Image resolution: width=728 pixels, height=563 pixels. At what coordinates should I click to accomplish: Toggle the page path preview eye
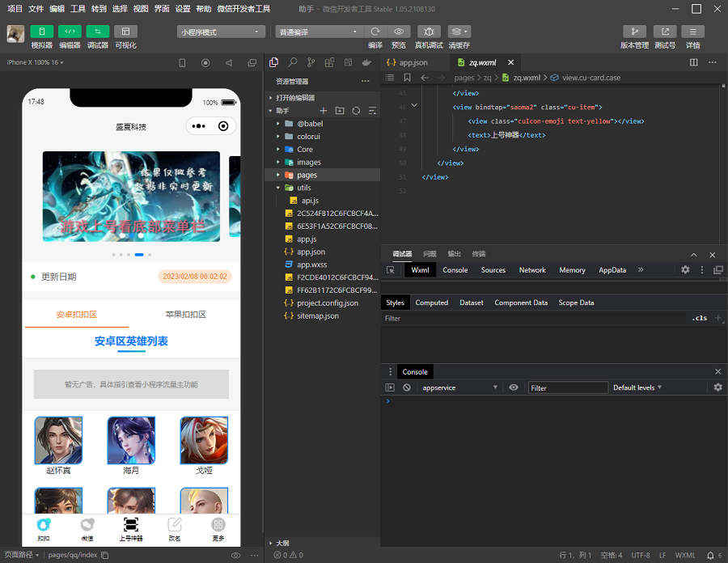point(236,555)
